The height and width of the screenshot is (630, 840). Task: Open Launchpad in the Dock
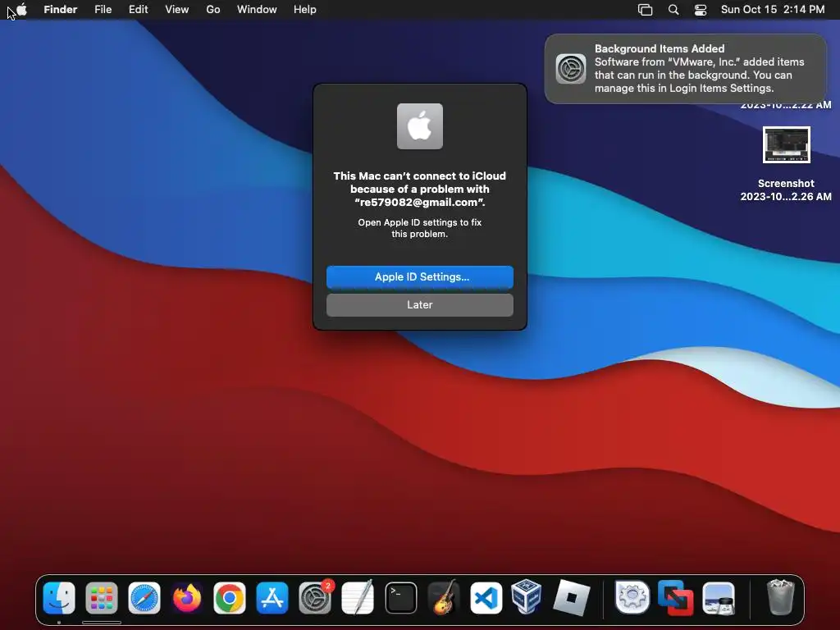[x=101, y=598]
